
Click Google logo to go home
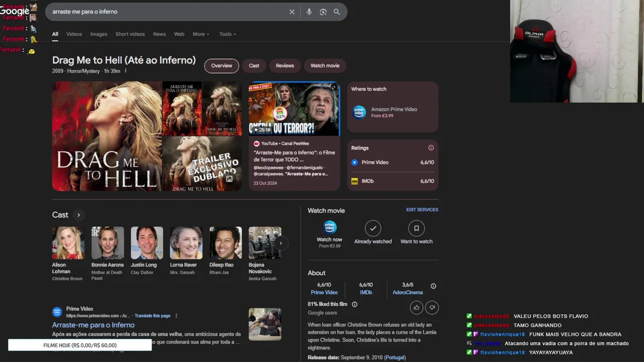[15, 11]
